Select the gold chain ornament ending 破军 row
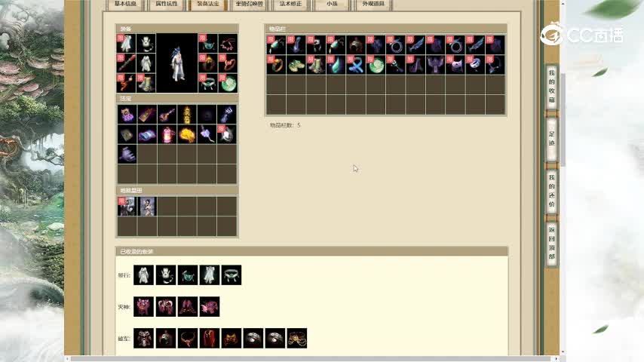This screenshot has height=362, width=644. point(297,338)
